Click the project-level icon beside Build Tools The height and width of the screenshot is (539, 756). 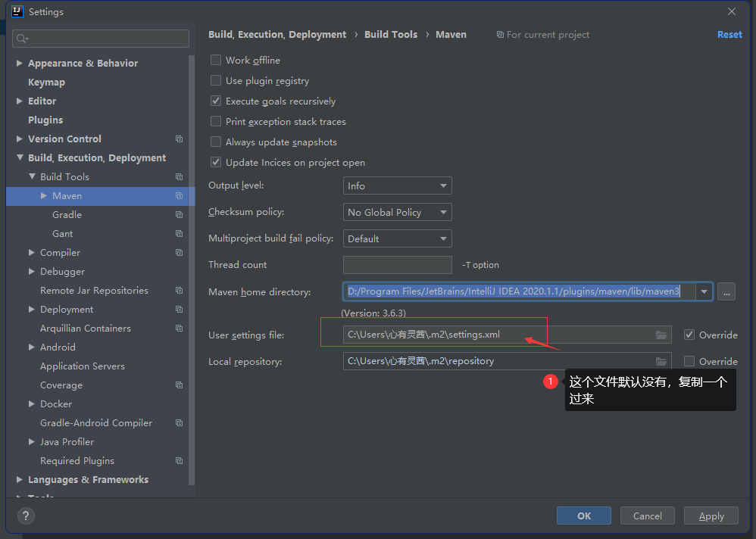pyautogui.click(x=180, y=177)
